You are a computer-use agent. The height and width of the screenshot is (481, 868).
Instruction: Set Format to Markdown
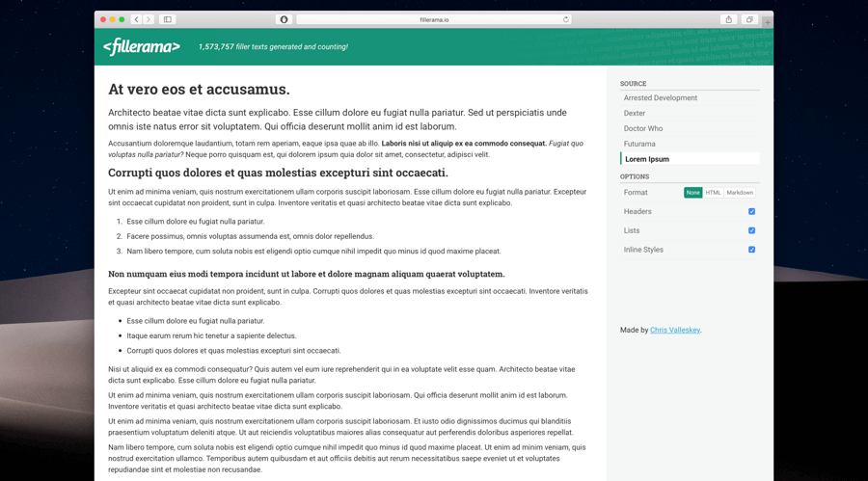740,193
